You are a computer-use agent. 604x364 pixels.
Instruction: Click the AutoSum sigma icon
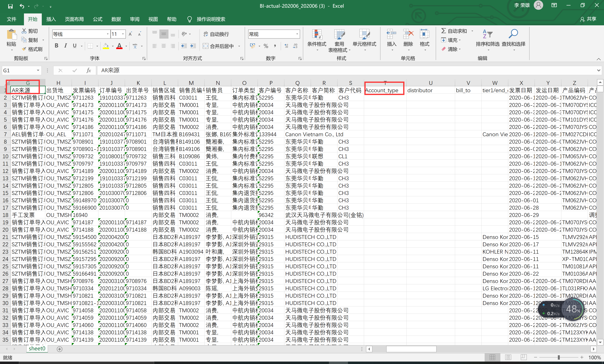443,31
